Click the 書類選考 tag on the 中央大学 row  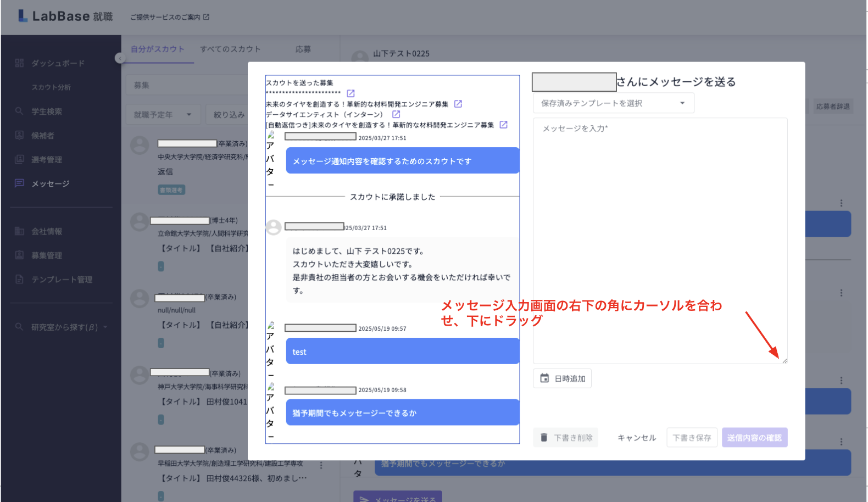tap(172, 190)
